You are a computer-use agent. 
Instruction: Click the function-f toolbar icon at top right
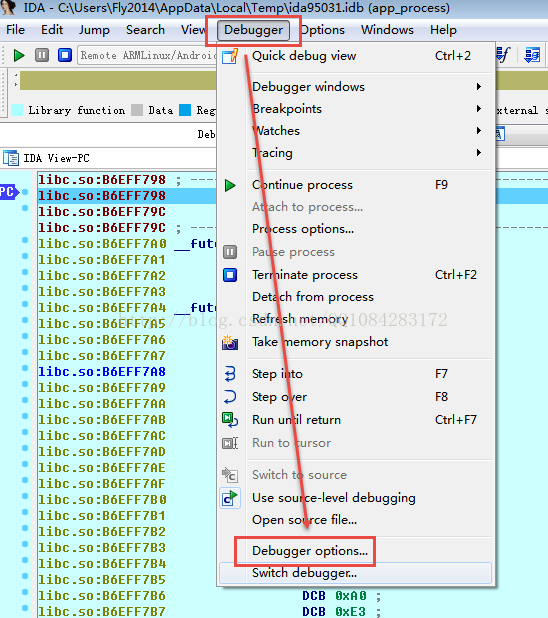pos(503,55)
